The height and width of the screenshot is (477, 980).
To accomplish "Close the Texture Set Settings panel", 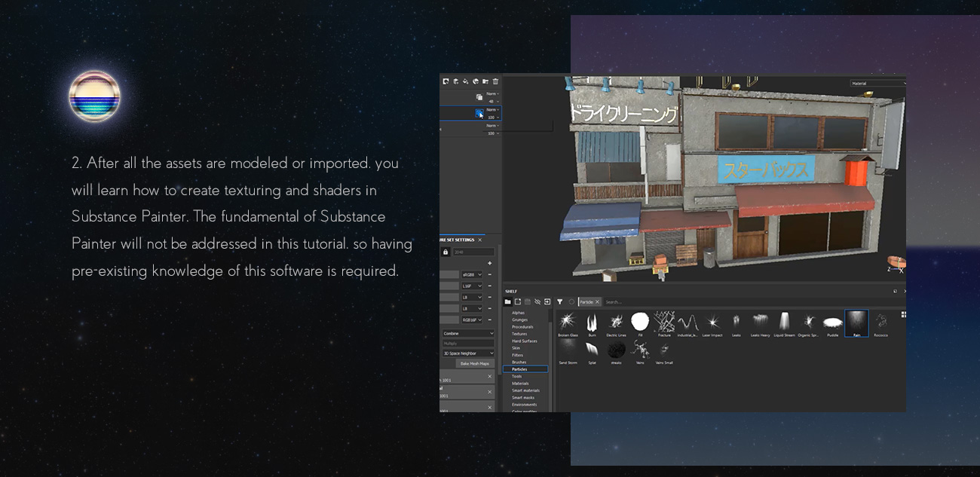I will click(x=479, y=240).
